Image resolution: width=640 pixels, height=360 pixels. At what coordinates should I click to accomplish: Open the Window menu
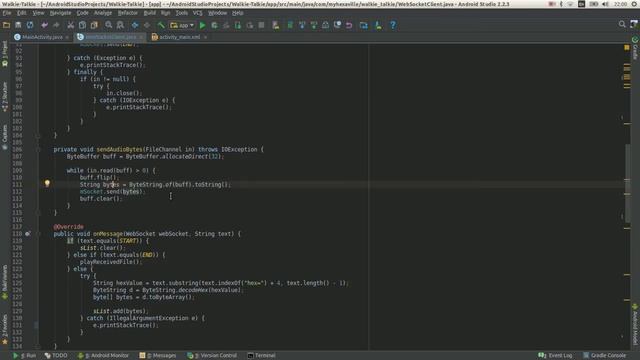pos(218,13)
